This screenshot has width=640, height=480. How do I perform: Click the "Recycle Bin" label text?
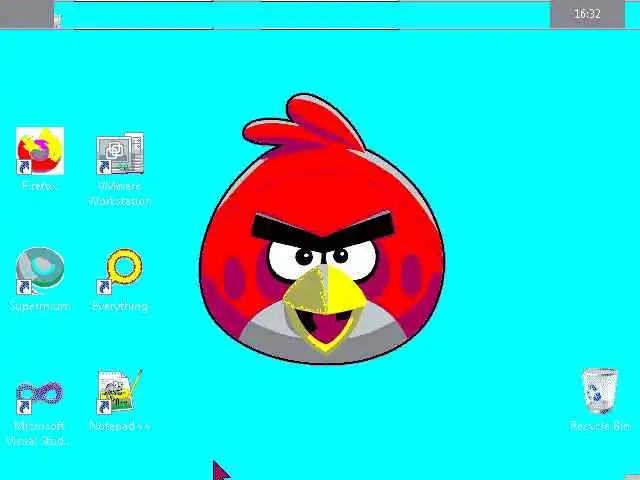[600, 426]
